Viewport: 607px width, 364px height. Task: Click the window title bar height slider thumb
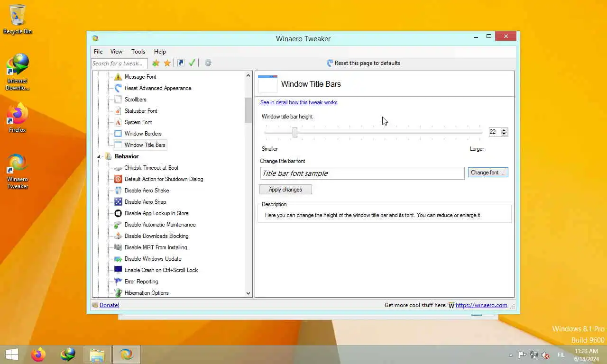coord(295,132)
